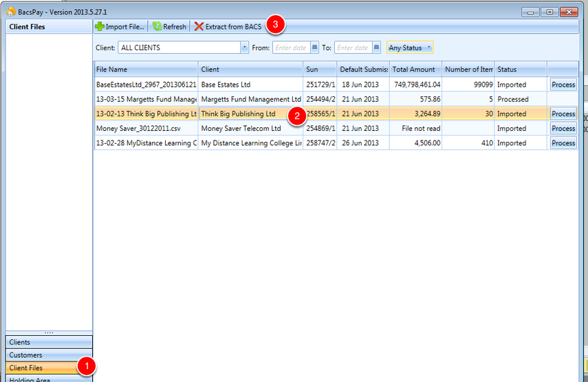Process the Think Big Publishing Ltd file
Screen dimensions: 588x382
point(563,114)
